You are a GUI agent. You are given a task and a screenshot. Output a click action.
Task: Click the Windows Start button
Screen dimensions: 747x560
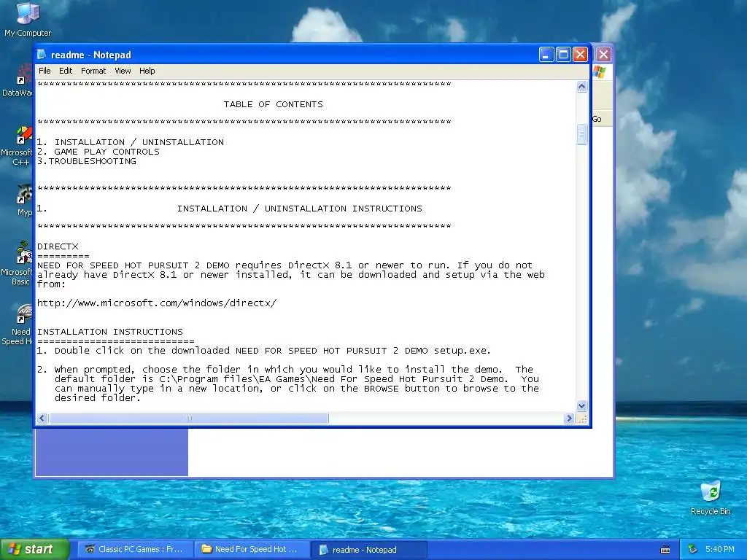point(34,549)
